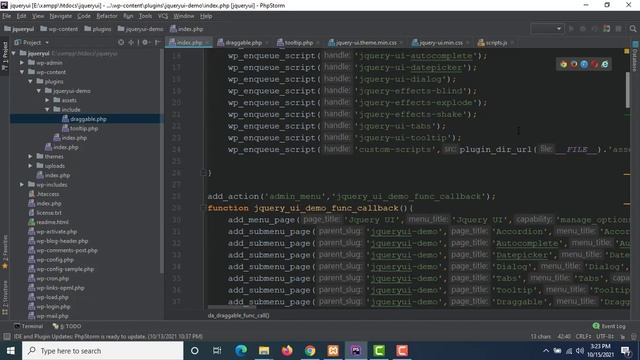
Task: Click the CRLF line separator in status bar
Action: pyautogui.click(x=583, y=336)
